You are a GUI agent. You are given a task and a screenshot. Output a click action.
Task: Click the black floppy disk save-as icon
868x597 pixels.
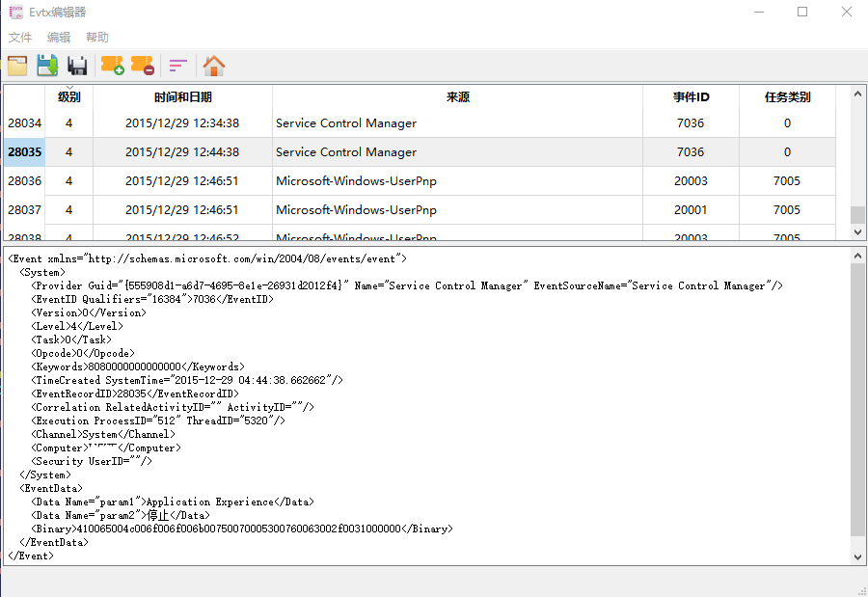77,66
